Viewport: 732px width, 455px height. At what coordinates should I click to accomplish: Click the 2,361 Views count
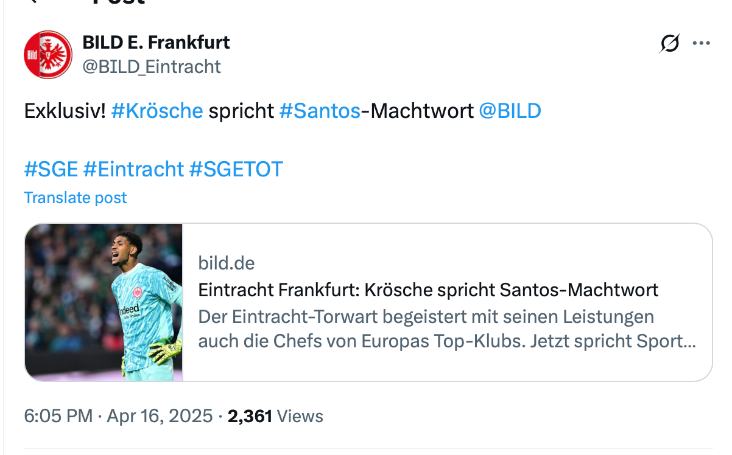(276, 416)
